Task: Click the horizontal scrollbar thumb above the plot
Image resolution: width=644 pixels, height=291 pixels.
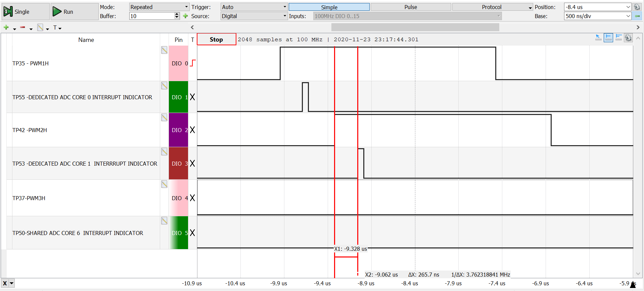Action: coord(415,27)
